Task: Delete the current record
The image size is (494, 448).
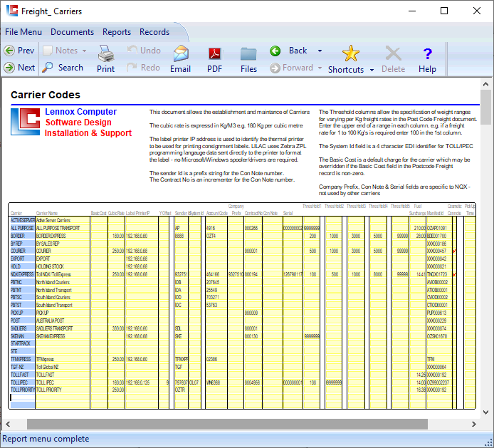Action: [393, 59]
